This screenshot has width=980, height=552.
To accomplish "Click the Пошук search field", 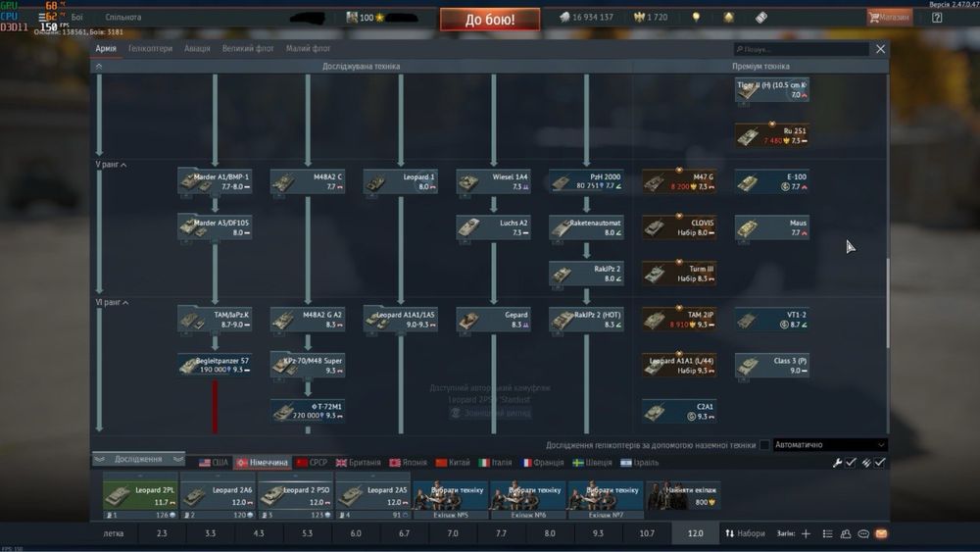I will pos(802,49).
